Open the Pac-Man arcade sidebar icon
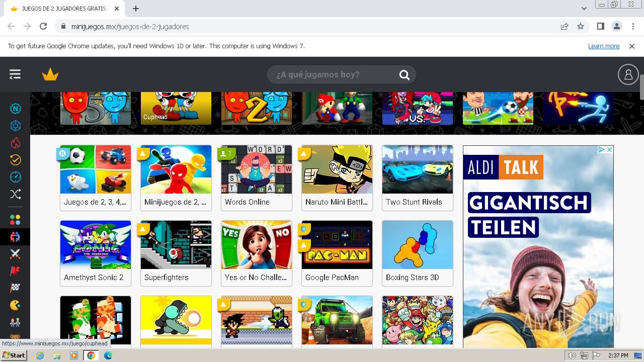 pyautogui.click(x=16, y=305)
